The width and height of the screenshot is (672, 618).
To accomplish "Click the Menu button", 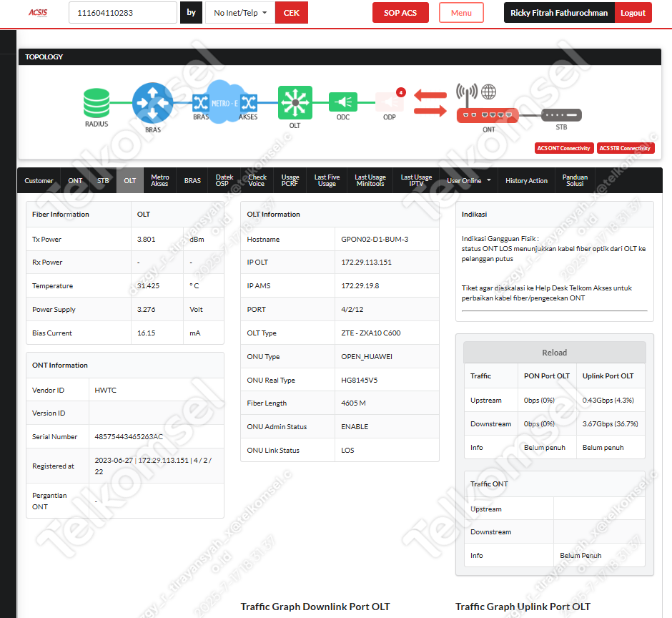I will [461, 13].
